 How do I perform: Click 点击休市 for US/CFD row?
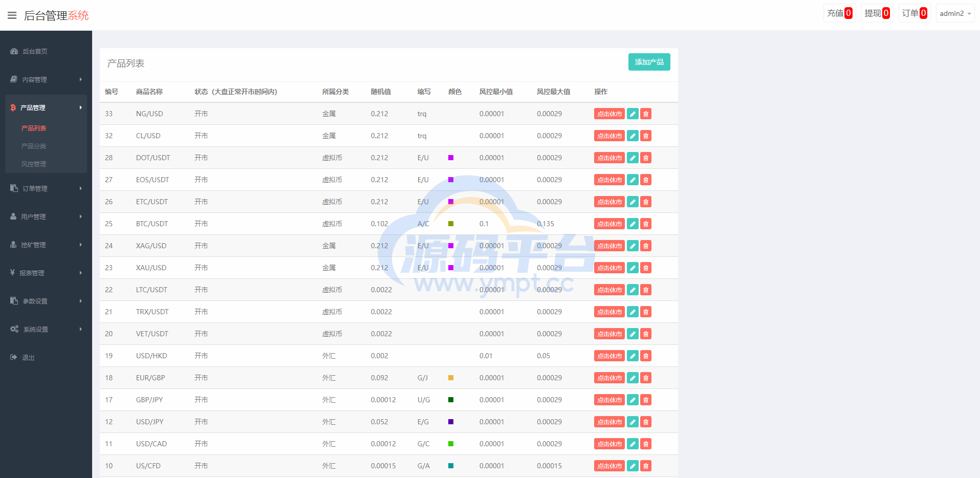609,466
